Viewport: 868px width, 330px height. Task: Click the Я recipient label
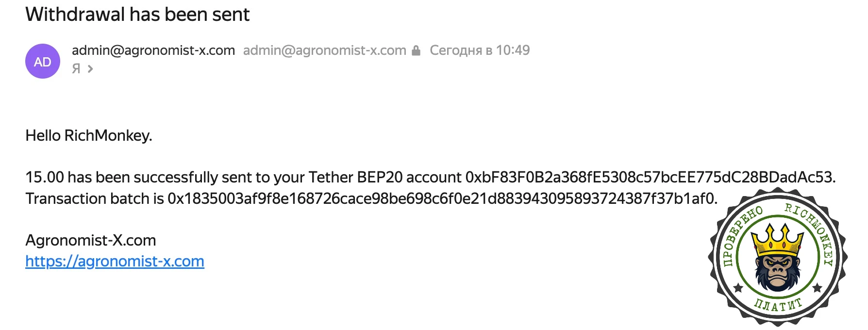point(76,69)
